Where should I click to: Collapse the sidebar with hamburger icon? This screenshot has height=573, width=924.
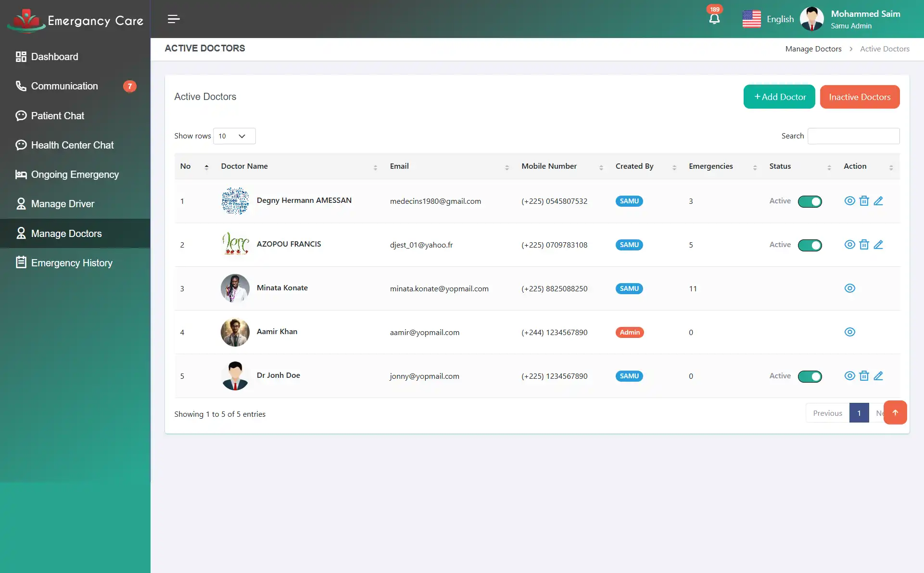click(173, 19)
